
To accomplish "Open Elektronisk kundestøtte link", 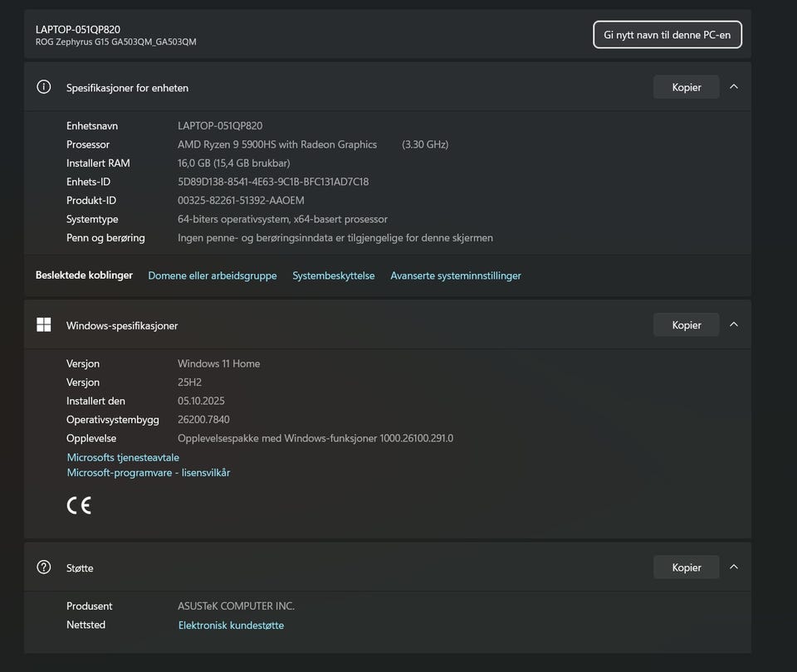I will click(x=231, y=626).
